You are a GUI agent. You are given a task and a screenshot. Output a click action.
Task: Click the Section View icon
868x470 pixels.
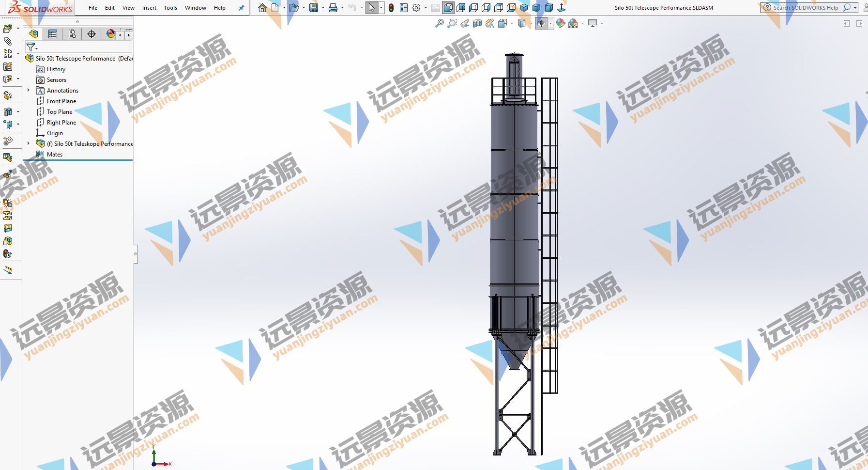(x=477, y=23)
